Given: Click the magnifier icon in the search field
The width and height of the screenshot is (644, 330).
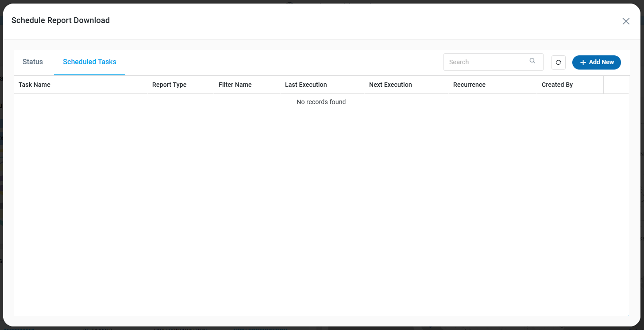Looking at the screenshot, I should (x=532, y=61).
